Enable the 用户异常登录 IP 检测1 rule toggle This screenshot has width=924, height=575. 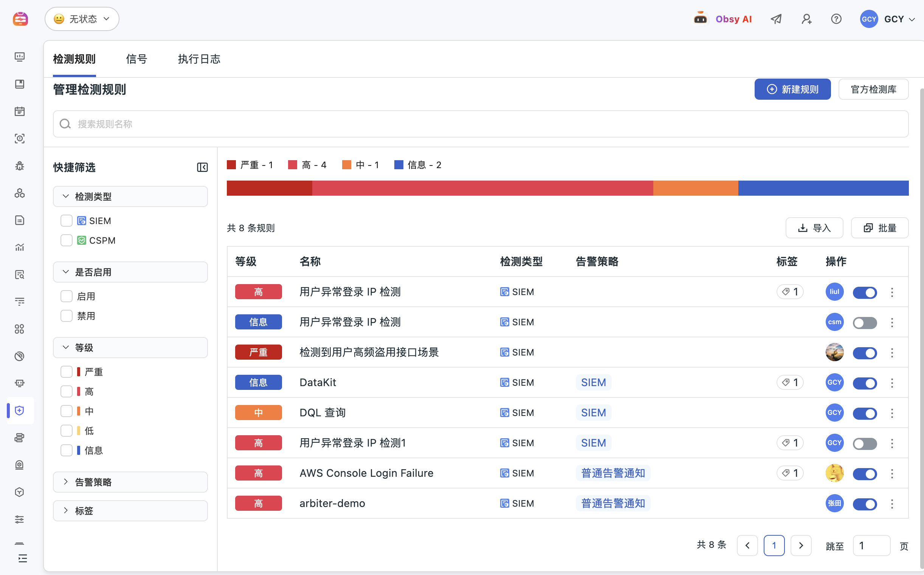865,444
